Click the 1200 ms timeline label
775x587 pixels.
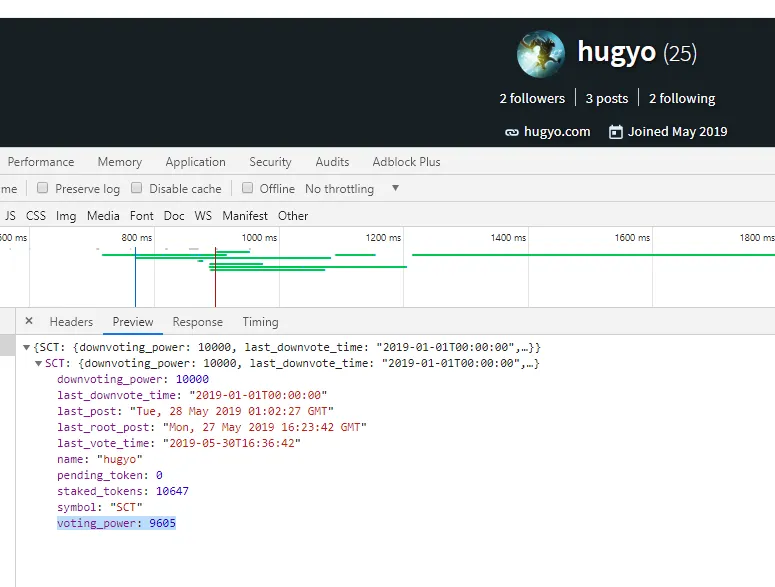[x=383, y=238]
